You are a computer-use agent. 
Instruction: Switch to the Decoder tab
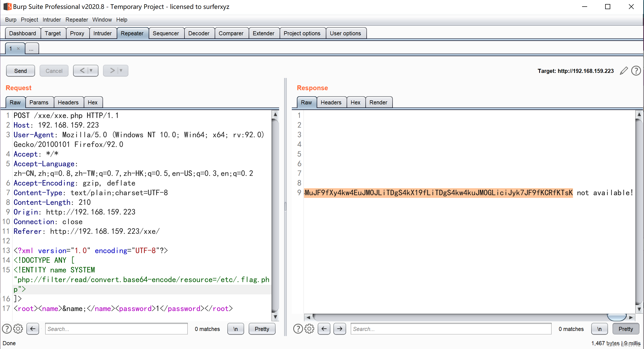point(199,33)
